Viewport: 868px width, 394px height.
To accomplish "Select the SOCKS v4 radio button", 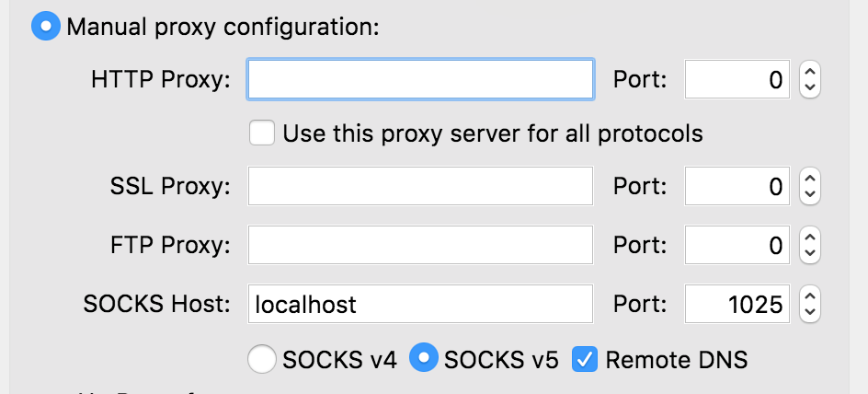I will click(263, 360).
